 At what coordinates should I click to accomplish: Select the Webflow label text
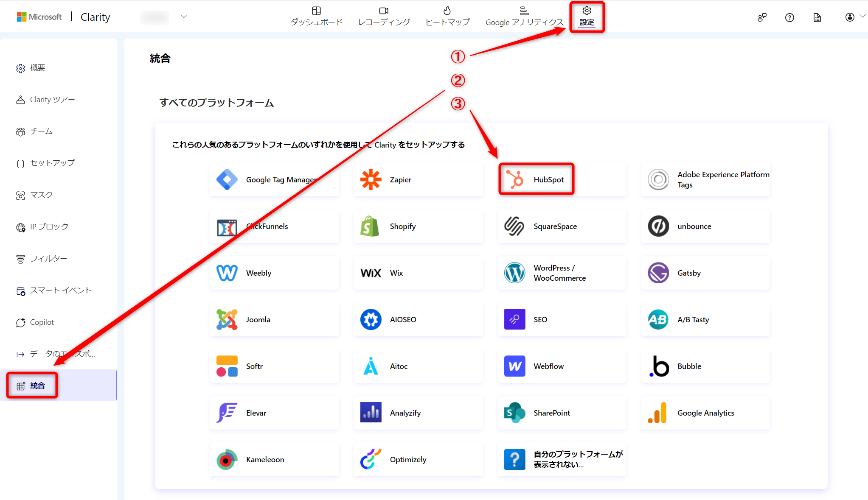click(548, 366)
